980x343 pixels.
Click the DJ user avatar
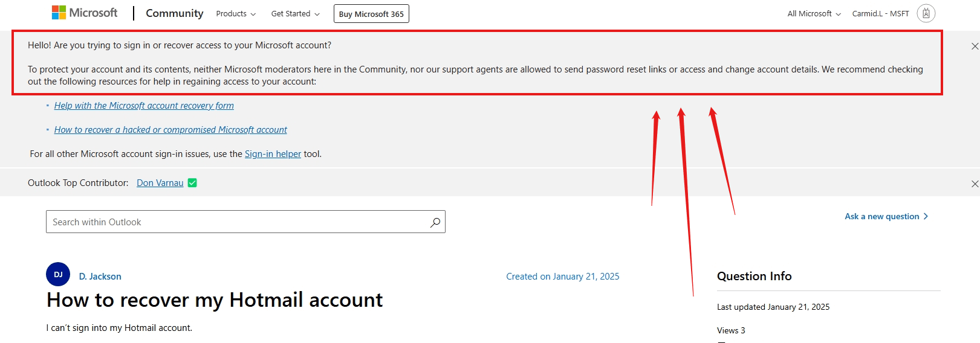pyautogui.click(x=58, y=274)
